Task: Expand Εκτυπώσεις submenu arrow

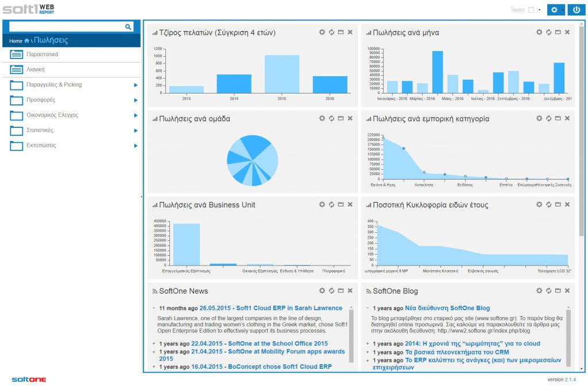Action: tap(136, 146)
